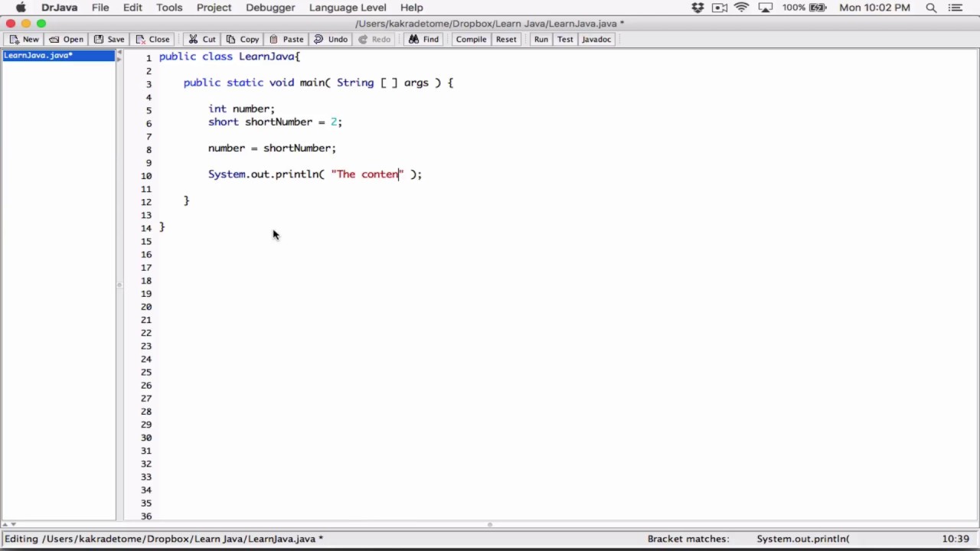
Task: Paste clipboard with the Paste button
Action: (286, 39)
